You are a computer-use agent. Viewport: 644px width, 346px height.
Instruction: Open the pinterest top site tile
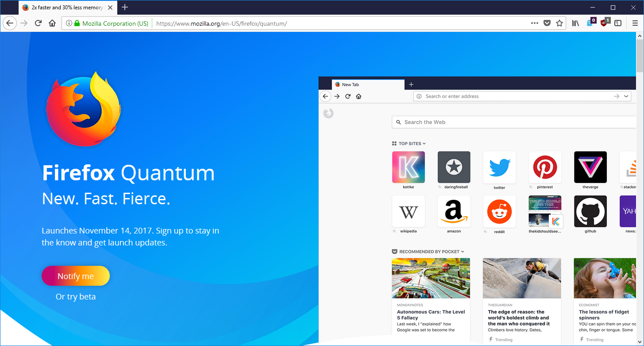pos(545,167)
